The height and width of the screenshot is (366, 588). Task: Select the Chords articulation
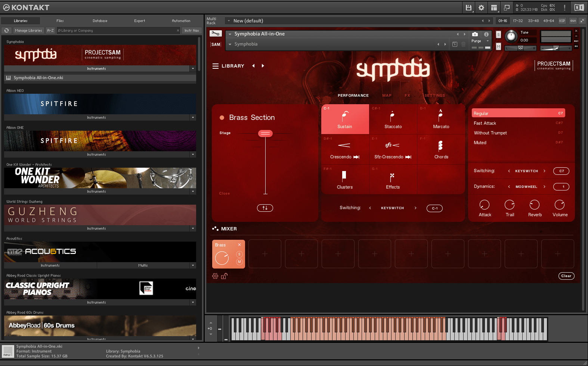[441, 149]
